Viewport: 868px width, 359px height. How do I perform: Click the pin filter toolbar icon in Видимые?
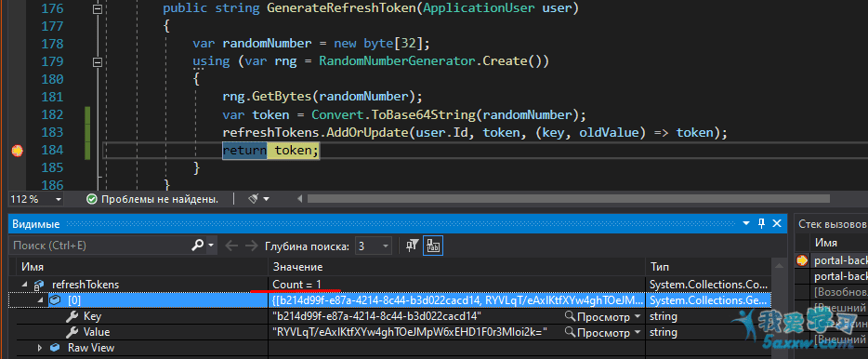(412, 246)
